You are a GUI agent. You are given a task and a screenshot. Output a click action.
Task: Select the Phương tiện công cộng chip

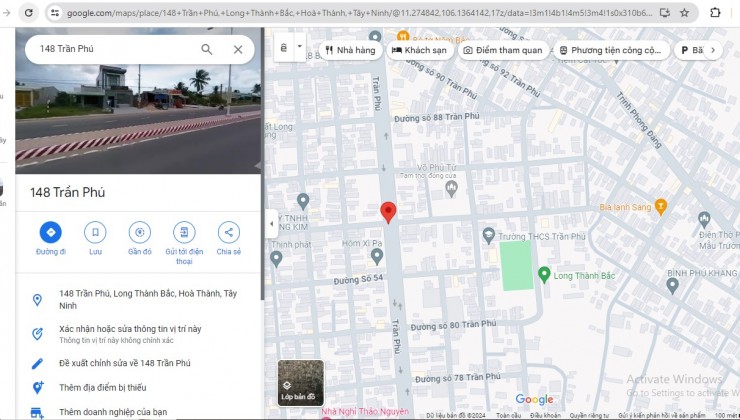coord(611,50)
